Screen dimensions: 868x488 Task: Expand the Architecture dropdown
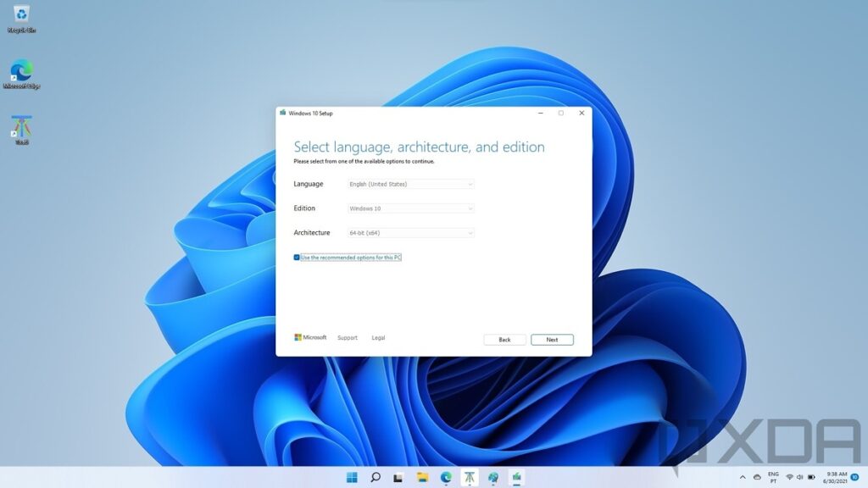(412, 233)
